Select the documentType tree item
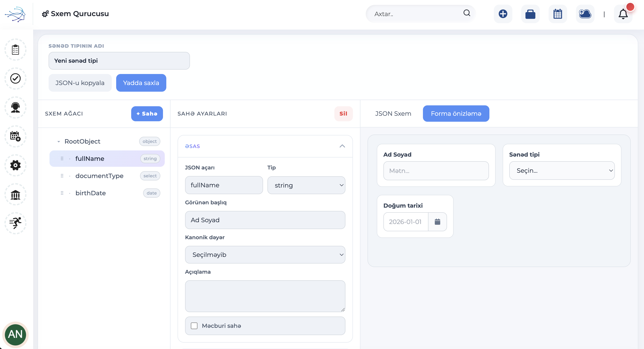Viewport: 644px width, 349px height. pyautogui.click(x=107, y=176)
